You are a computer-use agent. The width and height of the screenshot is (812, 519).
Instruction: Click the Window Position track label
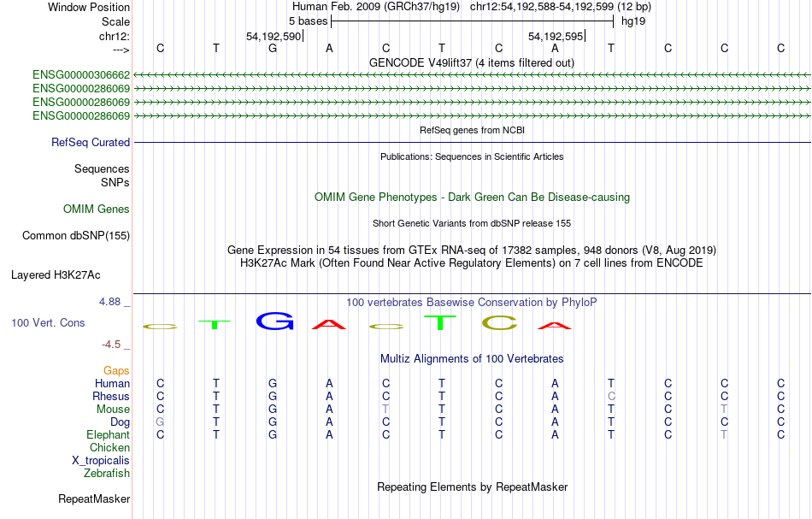[89, 7]
